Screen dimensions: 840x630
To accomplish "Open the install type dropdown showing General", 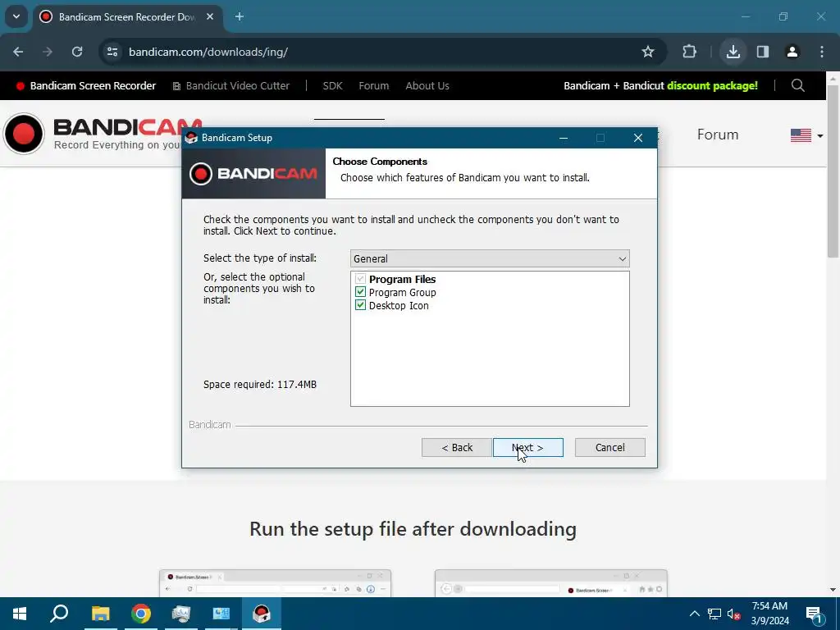I will [x=490, y=258].
